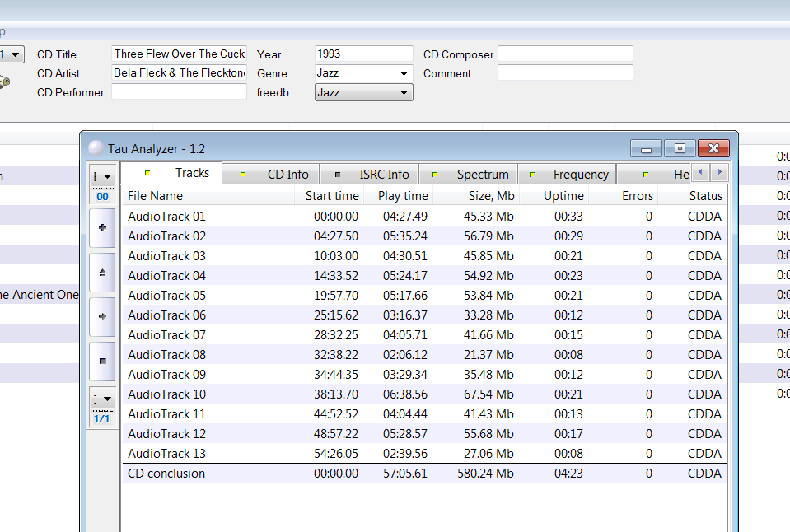The height and width of the screenshot is (532, 790).
Task: Click the right arrow start analysis button
Action: click(102, 316)
